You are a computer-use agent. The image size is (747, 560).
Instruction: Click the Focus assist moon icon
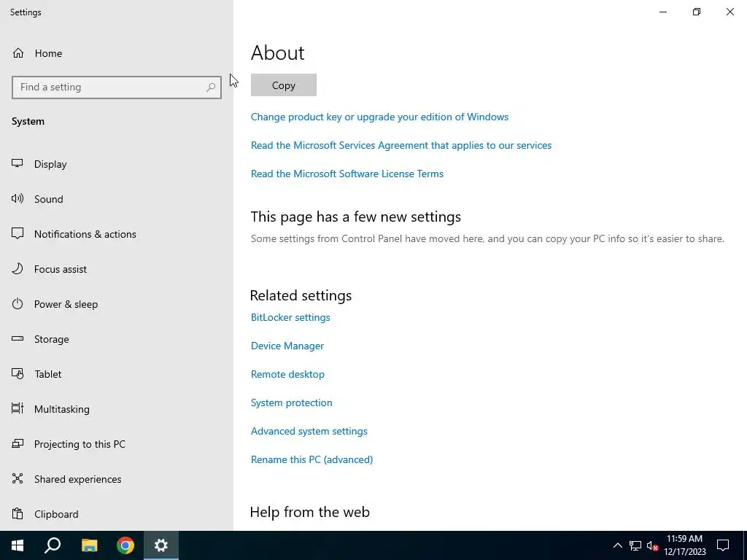point(18,268)
